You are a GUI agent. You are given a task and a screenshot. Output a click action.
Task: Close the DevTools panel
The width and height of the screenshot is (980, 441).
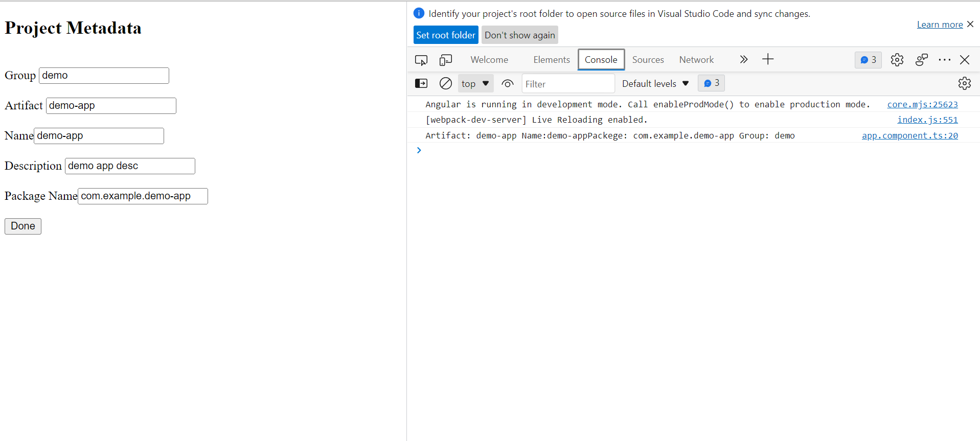pyautogui.click(x=965, y=60)
